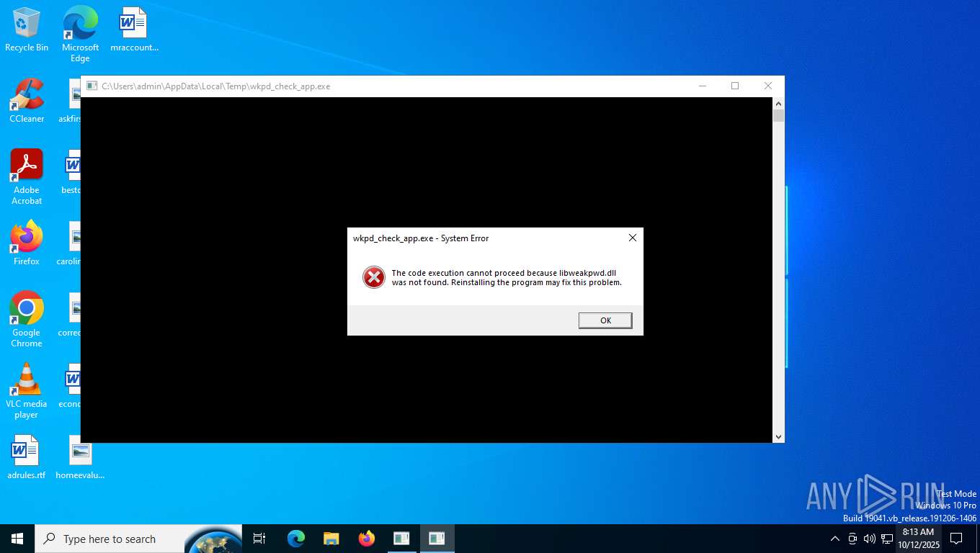
Task: Close the wkpd_check_app.exe console window
Action: pos(767,86)
